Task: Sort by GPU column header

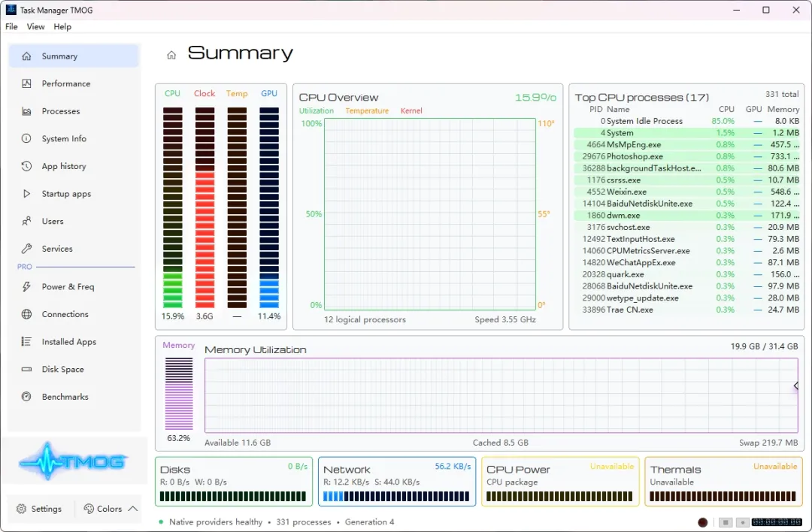Action: pyautogui.click(x=753, y=109)
